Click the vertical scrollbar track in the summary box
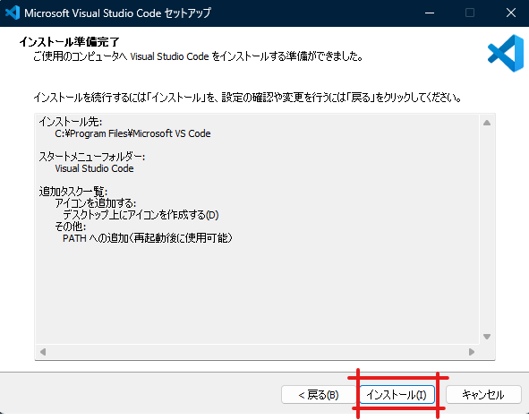 487,229
